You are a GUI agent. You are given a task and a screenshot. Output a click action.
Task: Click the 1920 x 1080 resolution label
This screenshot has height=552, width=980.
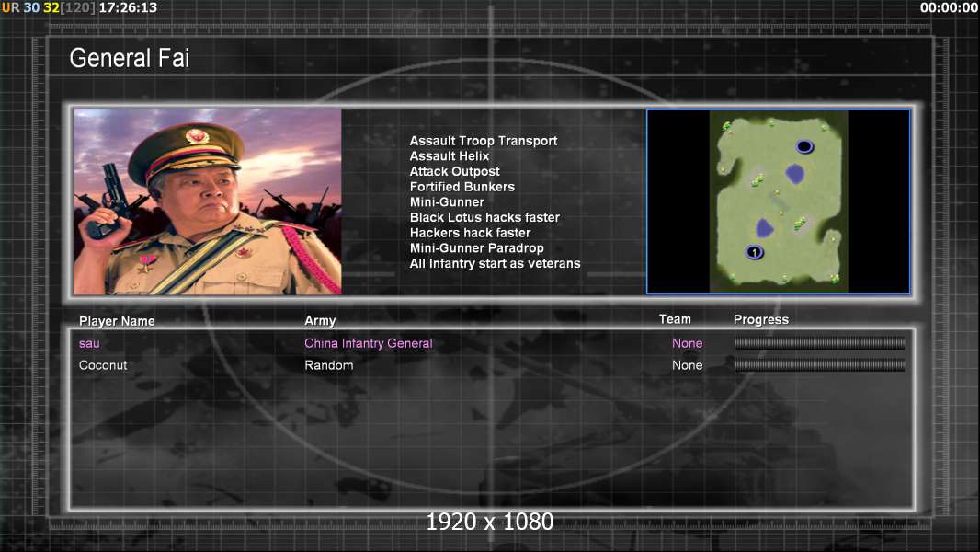pyautogui.click(x=489, y=522)
